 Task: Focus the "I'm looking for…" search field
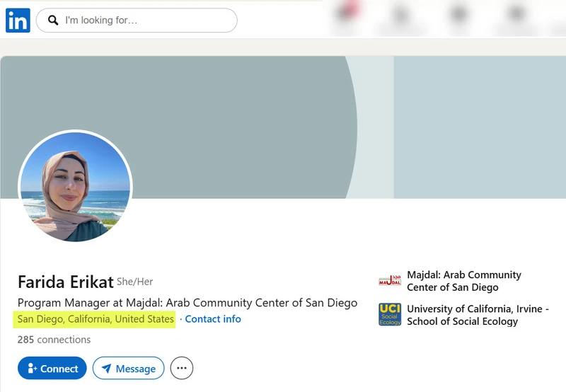pyautogui.click(x=137, y=21)
